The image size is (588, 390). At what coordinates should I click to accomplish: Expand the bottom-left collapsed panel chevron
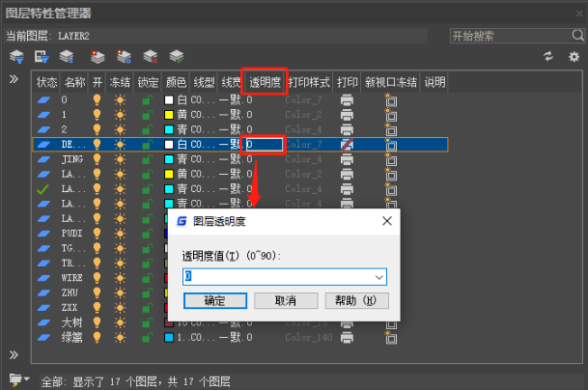tap(14, 355)
